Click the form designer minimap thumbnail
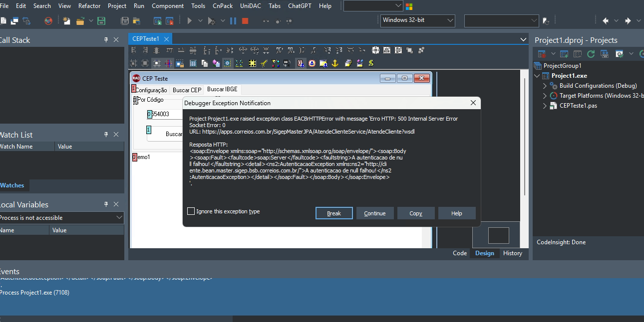 click(498, 235)
